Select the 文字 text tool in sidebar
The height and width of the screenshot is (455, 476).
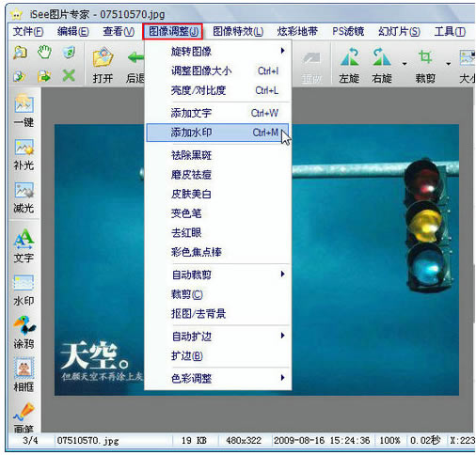coord(24,238)
